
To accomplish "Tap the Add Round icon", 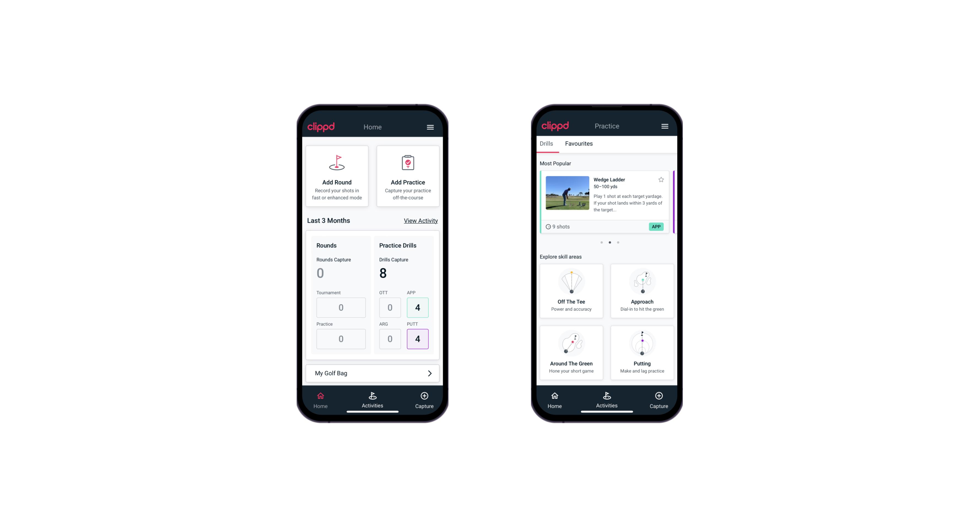I will (337, 163).
